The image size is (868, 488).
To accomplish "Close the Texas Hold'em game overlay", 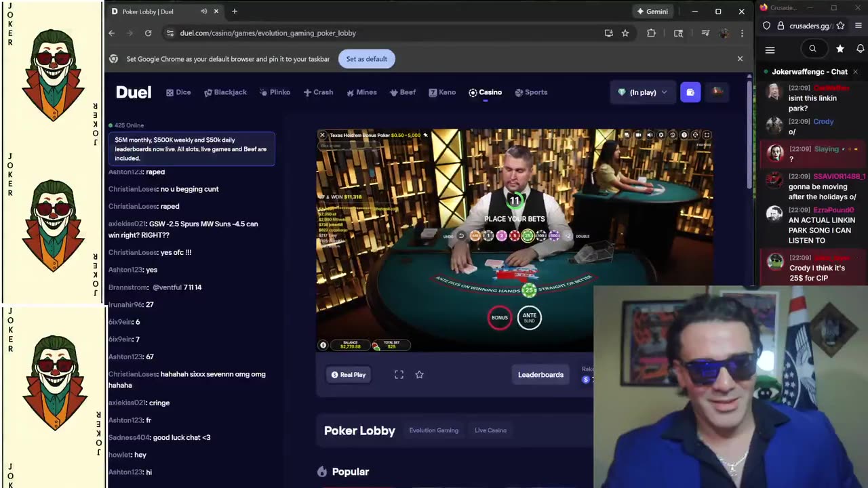I will (322, 135).
